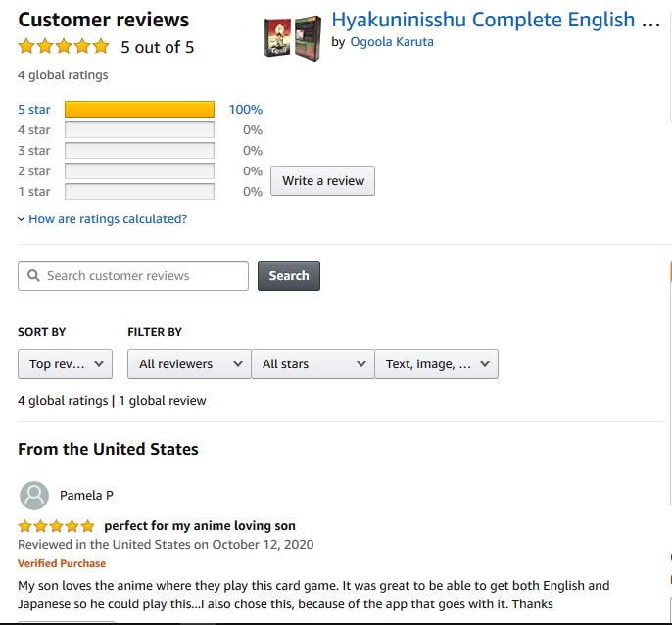This screenshot has width=672, height=625.
Task: Visit the Ogoola Karuta brand link
Action: 392,42
